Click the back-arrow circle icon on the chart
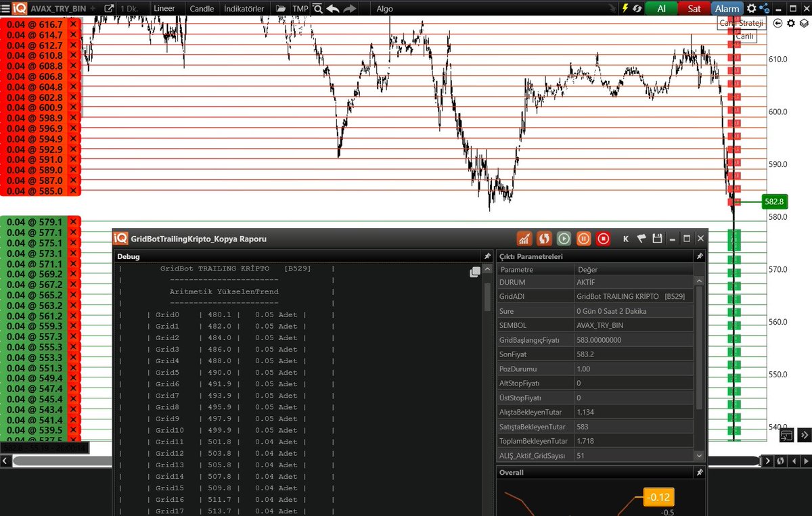 (777, 23)
